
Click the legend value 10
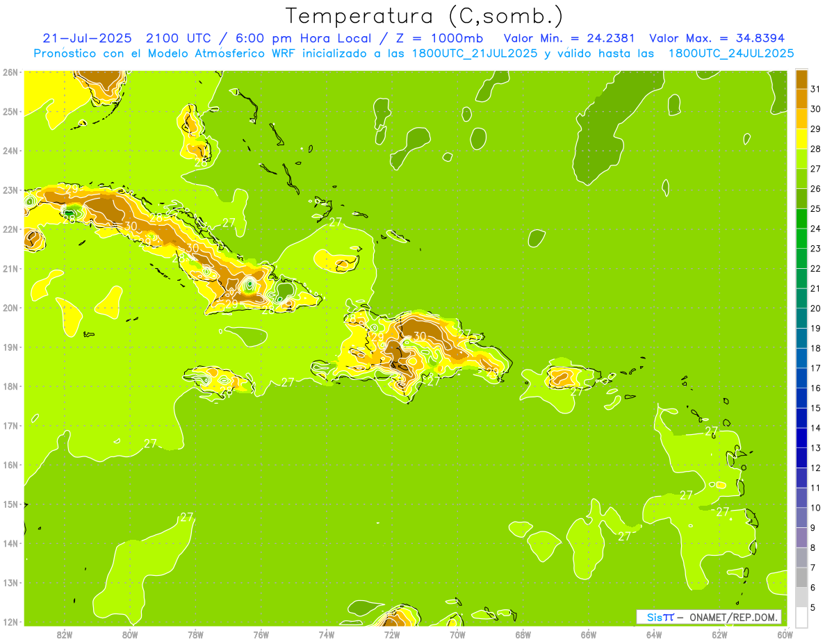(816, 508)
